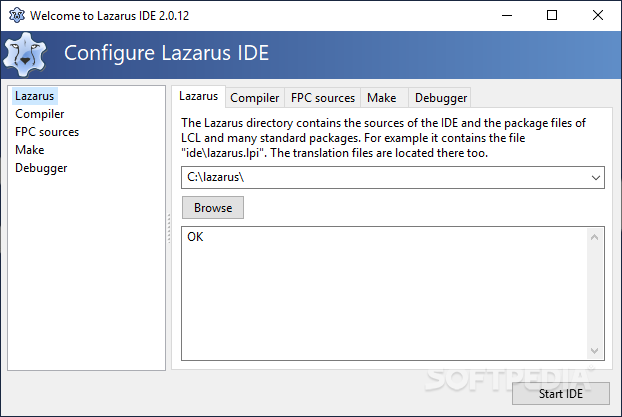Click the Lazarus directory description text
622x417 pixels.
click(383, 138)
